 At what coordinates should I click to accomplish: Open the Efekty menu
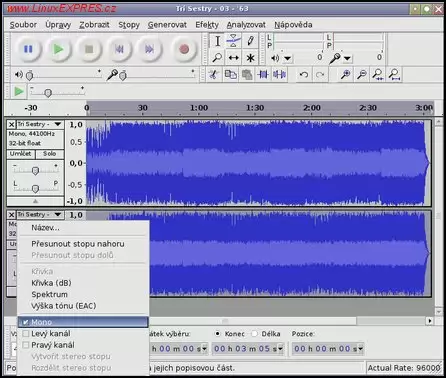pyautogui.click(x=207, y=25)
